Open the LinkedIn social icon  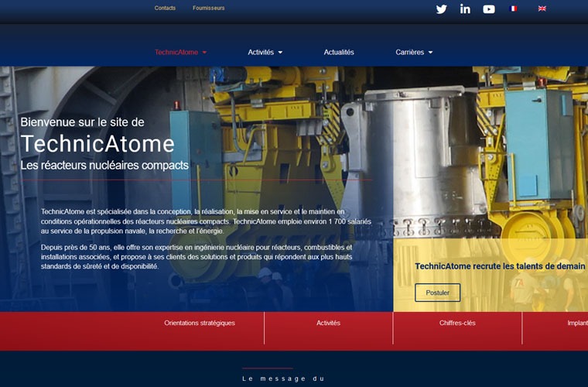(x=465, y=9)
